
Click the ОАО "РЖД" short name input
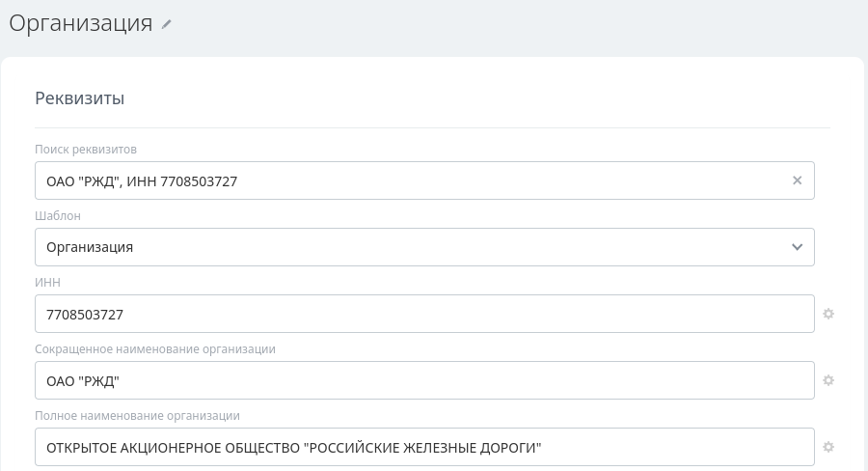[424, 380]
